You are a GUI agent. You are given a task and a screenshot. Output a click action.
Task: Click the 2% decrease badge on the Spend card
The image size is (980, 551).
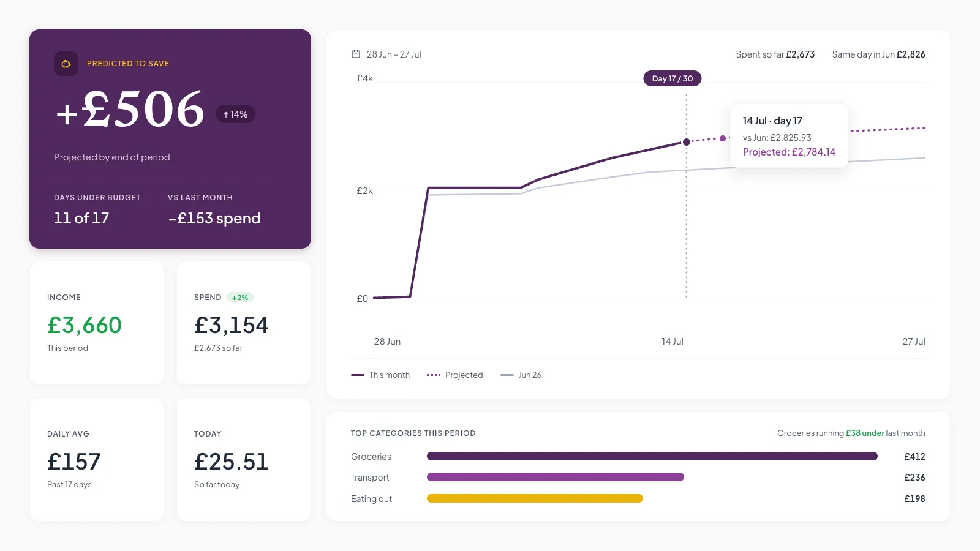(240, 298)
